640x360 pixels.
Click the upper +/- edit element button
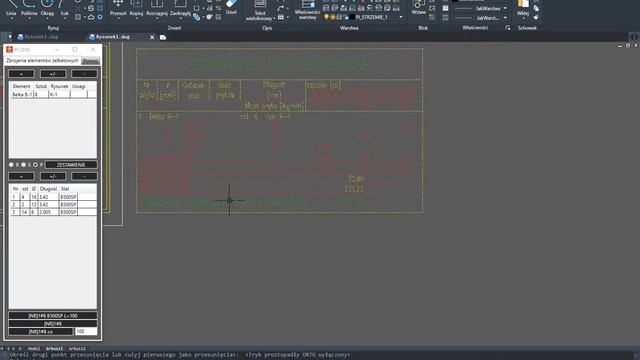(53, 74)
